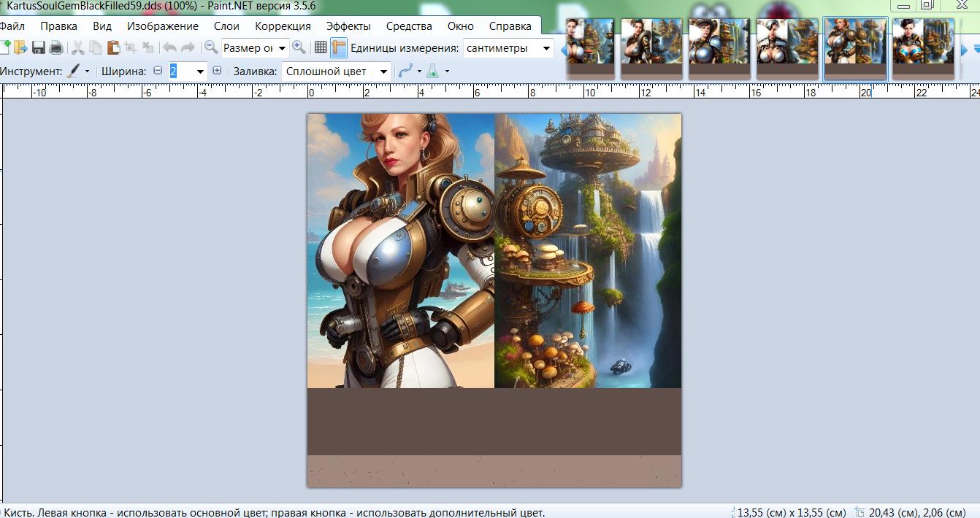Screen dimensions: 980x518
Task: Click the zoom out magnifier icon
Action: [211, 48]
